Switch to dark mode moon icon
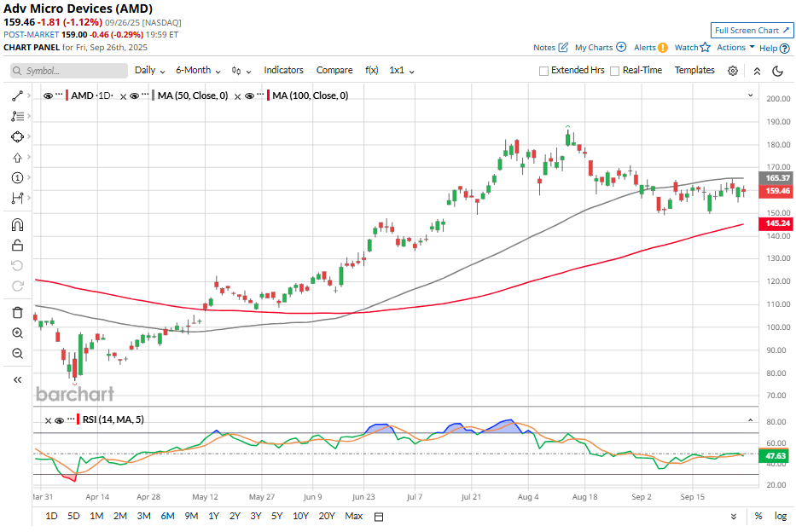The height and width of the screenshot is (532, 796). (777, 71)
